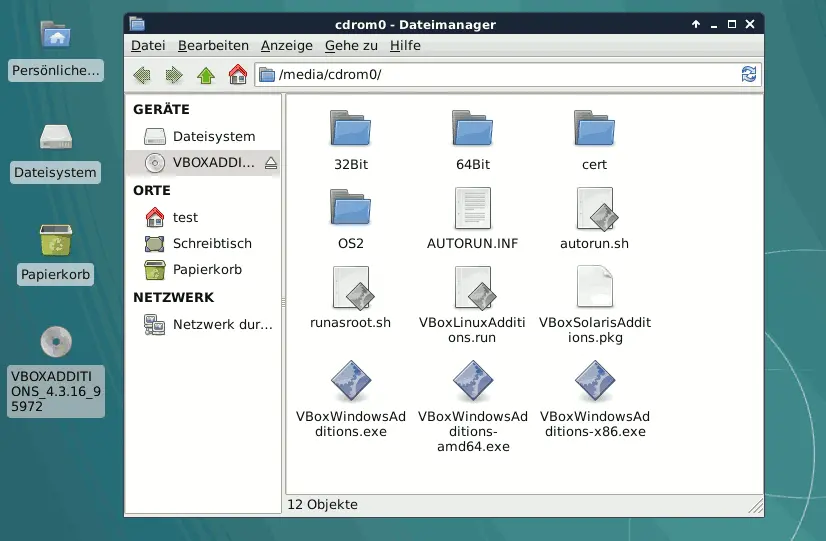Go back with the left arrow toolbar icon
Image resolution: width=826 pixels, height=541 pixels.
[142, 75]
